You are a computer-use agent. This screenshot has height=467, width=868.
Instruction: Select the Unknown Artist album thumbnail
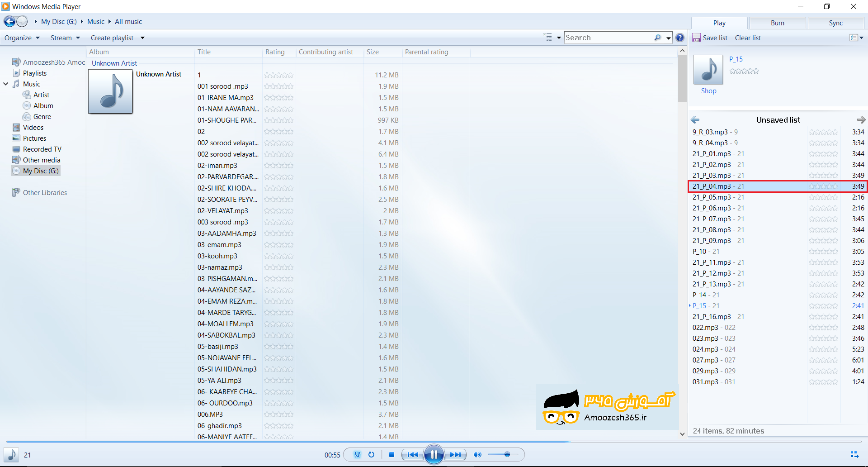tap(110, 91)
